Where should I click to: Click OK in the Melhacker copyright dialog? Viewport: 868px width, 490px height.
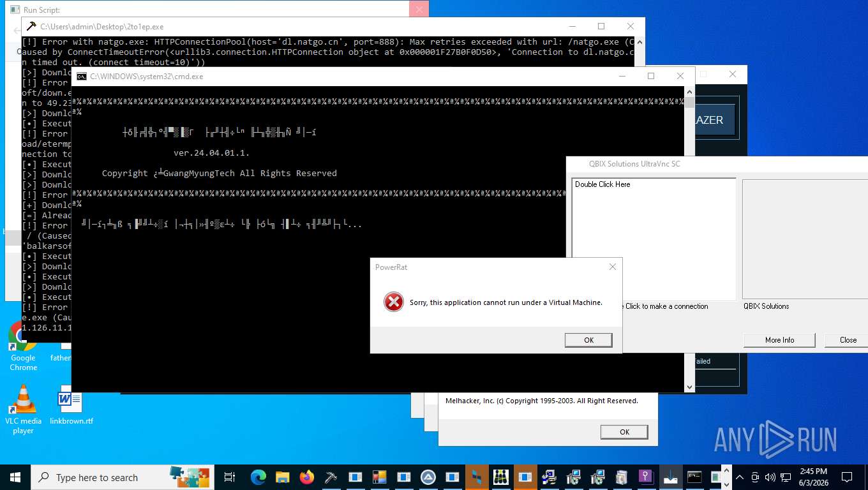coord(624,432)
